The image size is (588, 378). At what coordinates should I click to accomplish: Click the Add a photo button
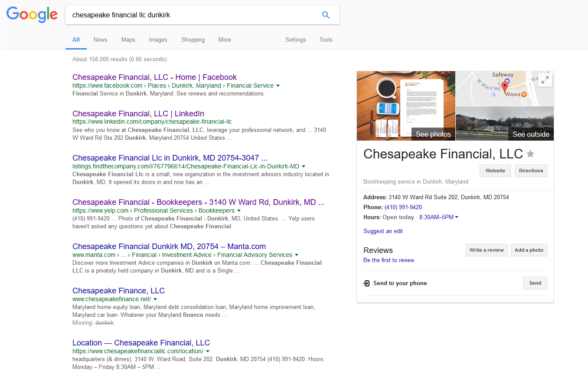point(529,250)
